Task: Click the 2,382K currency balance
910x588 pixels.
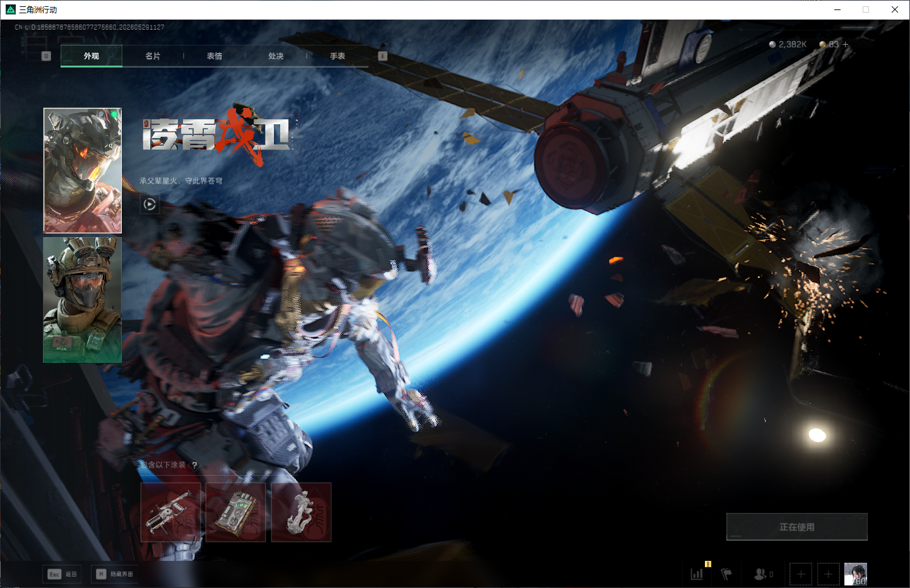Action: [x=793, y=44]
